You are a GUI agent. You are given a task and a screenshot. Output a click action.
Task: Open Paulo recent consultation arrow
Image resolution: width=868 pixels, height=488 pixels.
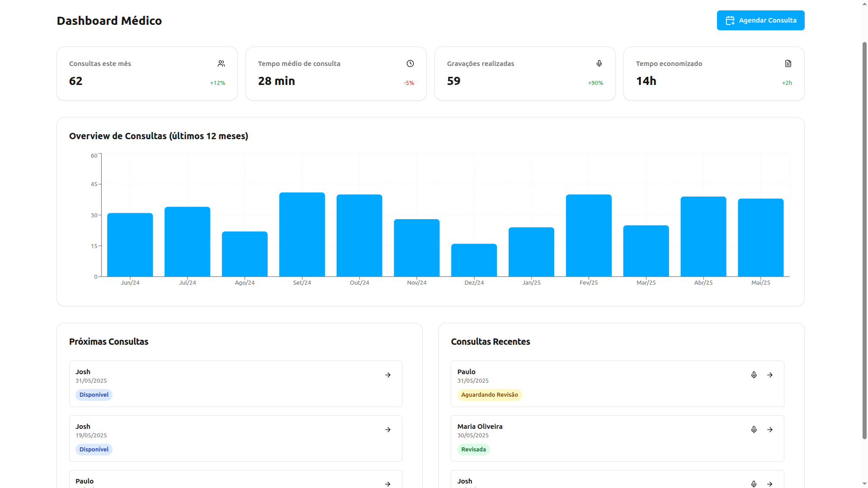point(770,375)
